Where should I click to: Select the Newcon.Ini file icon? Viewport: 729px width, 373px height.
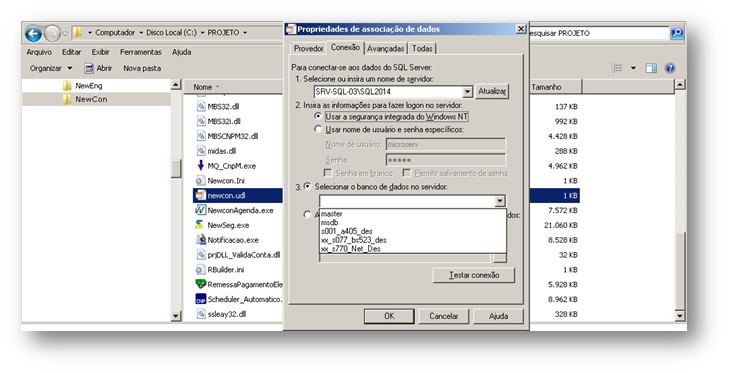point(201,180)
